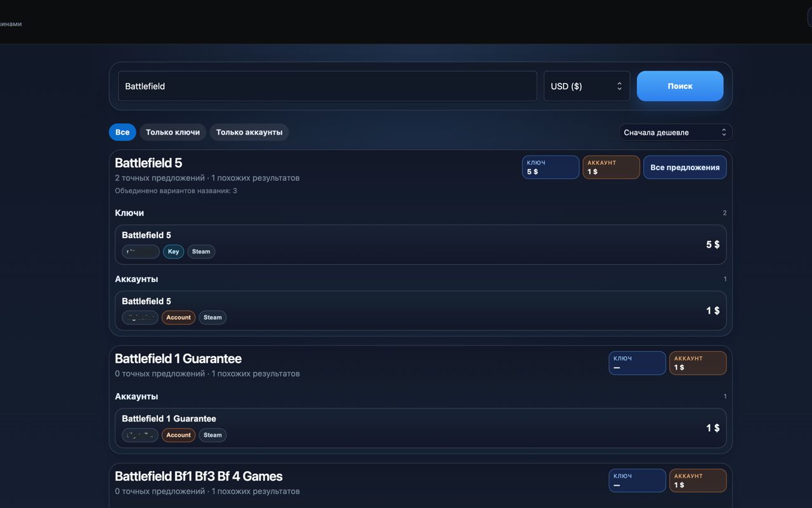Click the Steam tag in the Battlefield 1 Guarantee offer
This screenshot has width=812, height=508.
[x=213, y=435]
